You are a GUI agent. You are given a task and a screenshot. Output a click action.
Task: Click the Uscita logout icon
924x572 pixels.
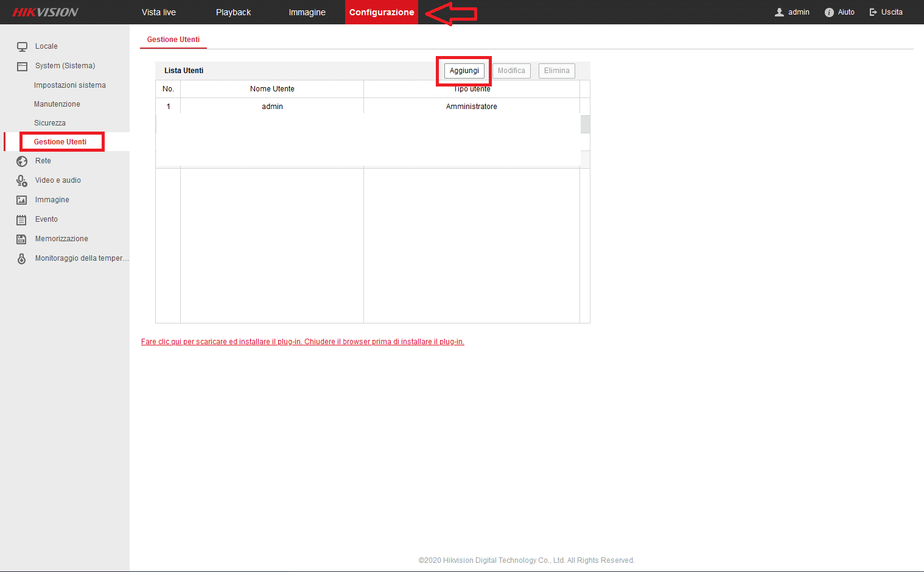(x=873, y=12)
